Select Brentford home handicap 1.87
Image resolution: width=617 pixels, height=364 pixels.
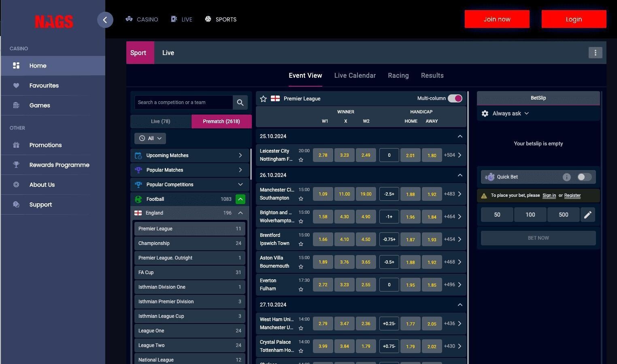411,239
